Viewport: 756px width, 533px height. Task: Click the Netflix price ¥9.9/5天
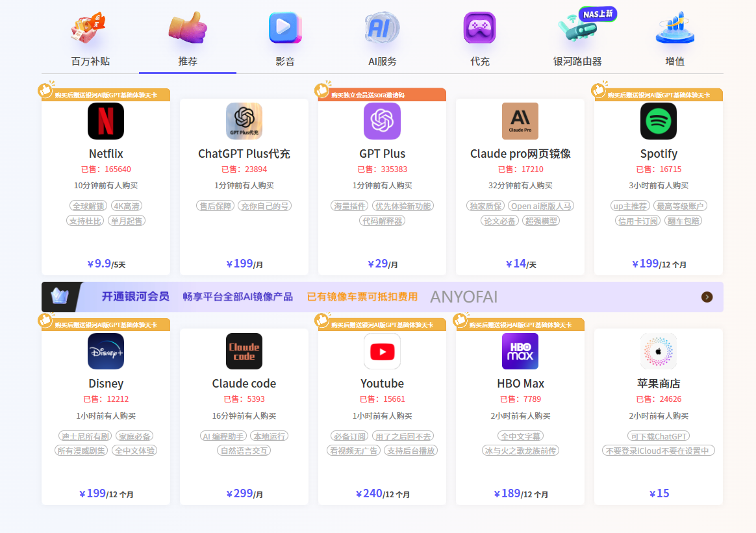pyautogui.click(x=106, y=264)
